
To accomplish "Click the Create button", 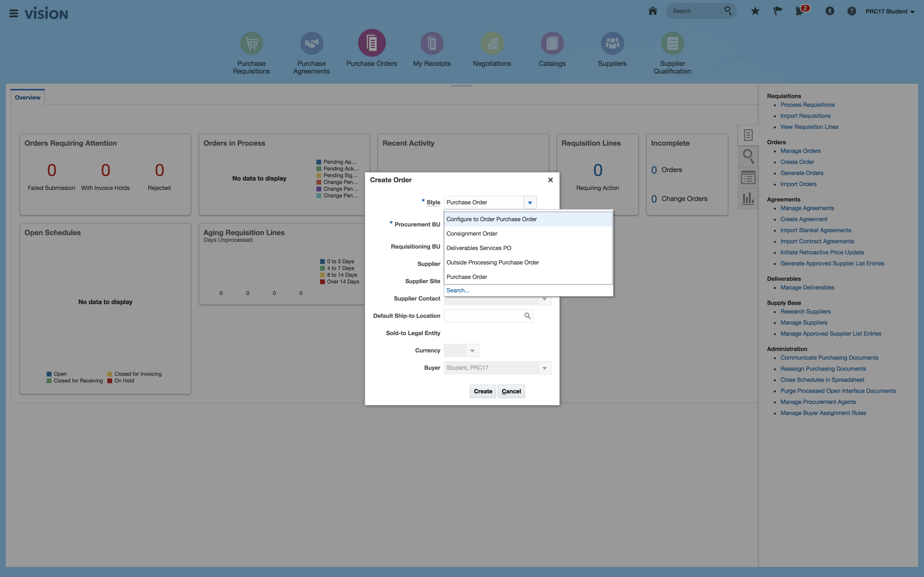I will point(483,391).
